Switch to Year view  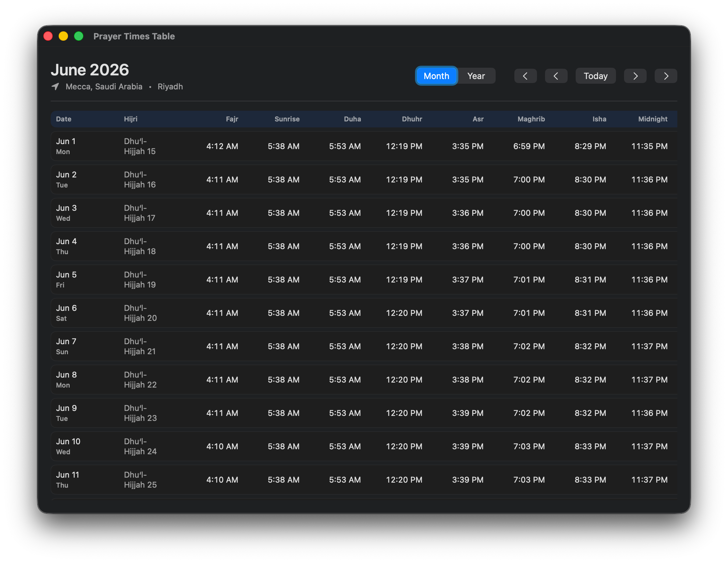coord(476,76)
